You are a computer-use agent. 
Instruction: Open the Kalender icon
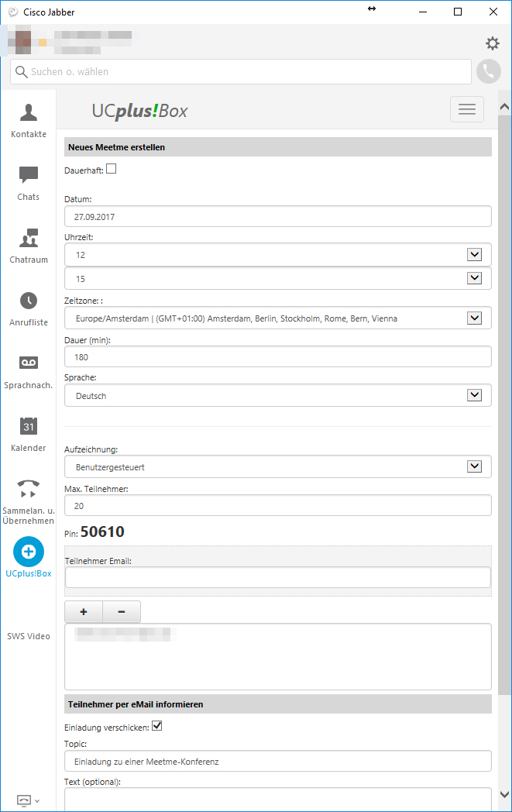(x=29, y=434)
